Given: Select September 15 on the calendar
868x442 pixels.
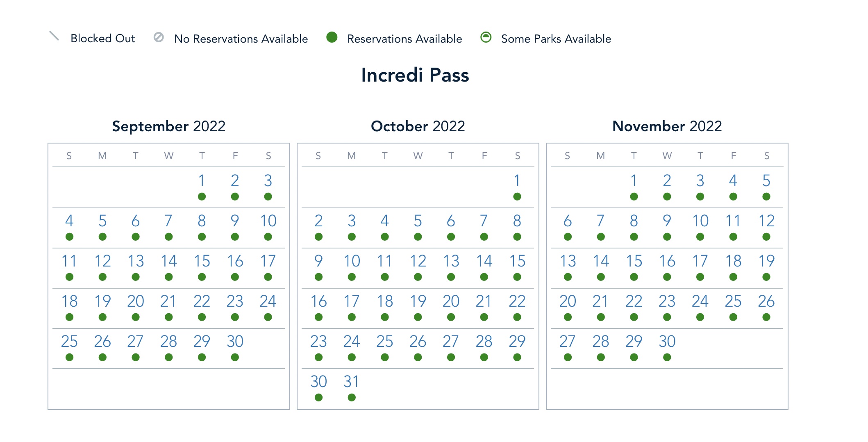Looking at the screenshot, I should click(x=202, y=261).
